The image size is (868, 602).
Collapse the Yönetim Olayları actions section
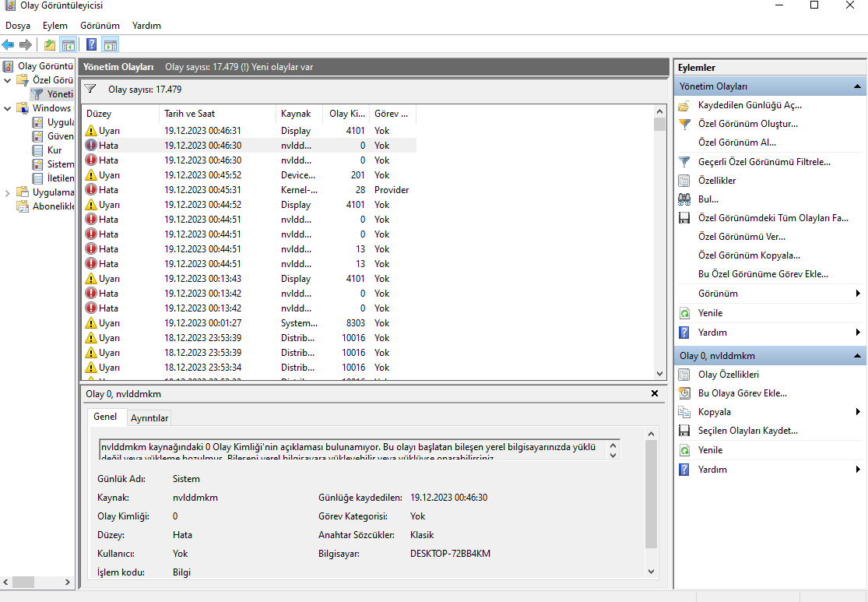[857, 86]
